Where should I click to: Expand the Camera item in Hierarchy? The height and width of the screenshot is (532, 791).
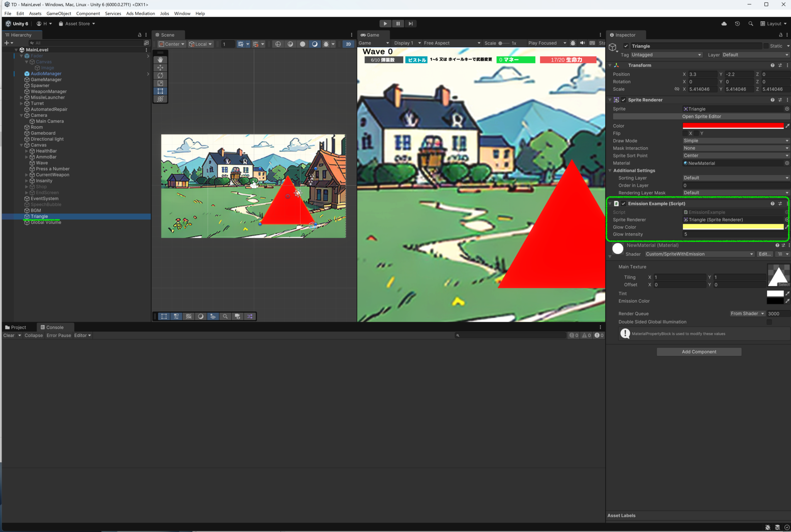[21, 115]
